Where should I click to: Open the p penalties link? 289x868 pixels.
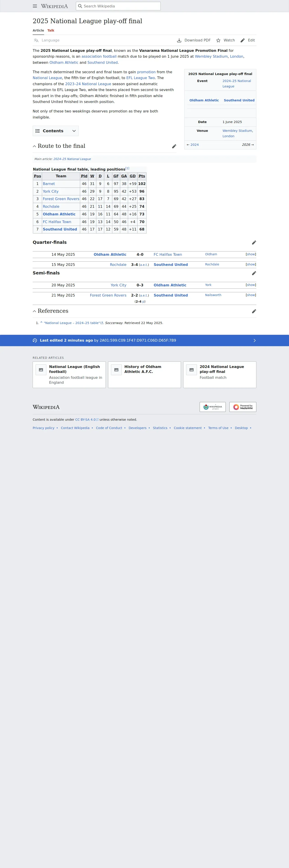coord(143,302)
